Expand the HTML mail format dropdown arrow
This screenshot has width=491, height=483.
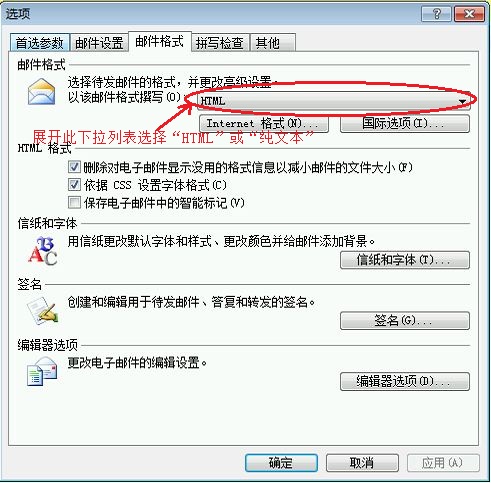coord(462,101)
